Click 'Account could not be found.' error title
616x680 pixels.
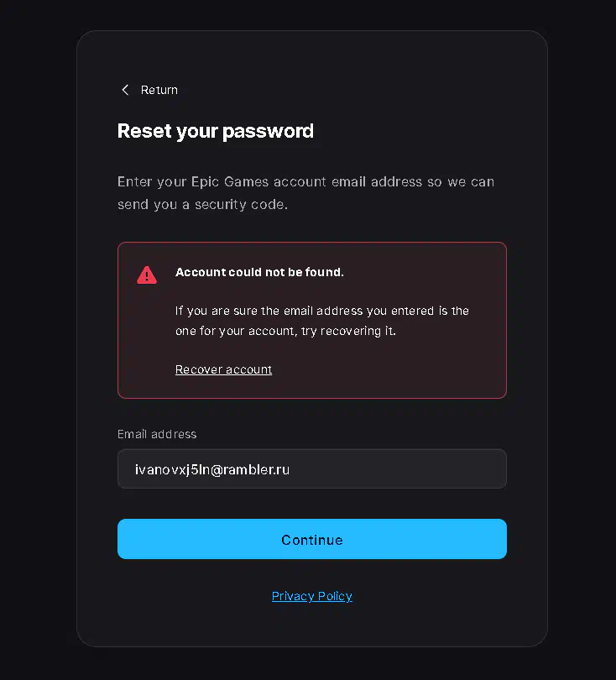tap(259, 272)
